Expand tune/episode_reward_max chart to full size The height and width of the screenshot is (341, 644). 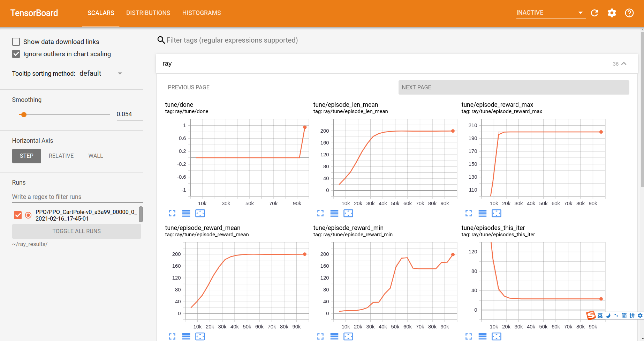[469, 213]
